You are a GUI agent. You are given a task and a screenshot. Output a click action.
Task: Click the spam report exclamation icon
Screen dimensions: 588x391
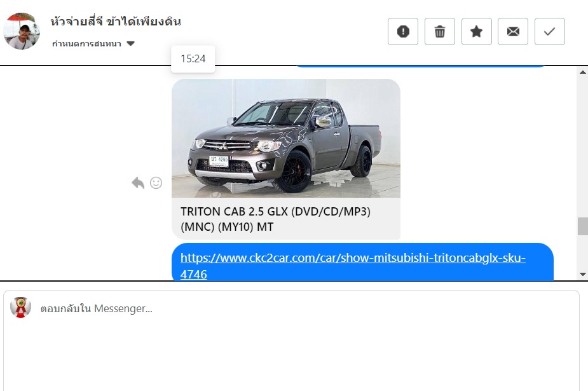(x=403, y=32)
